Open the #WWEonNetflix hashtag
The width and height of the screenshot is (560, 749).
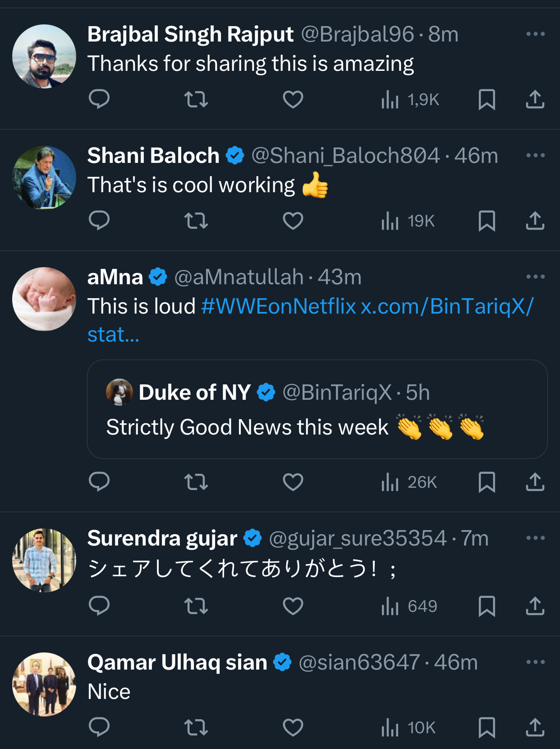coord(278,306)
